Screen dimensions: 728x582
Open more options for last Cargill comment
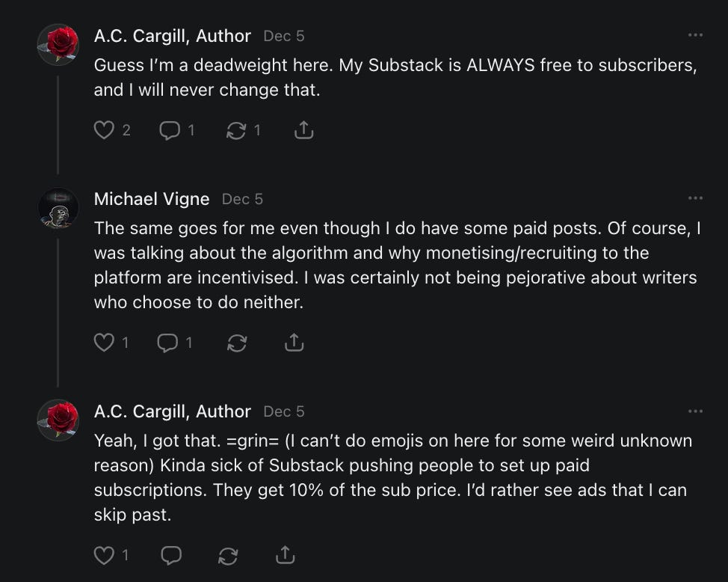[695, 411]
